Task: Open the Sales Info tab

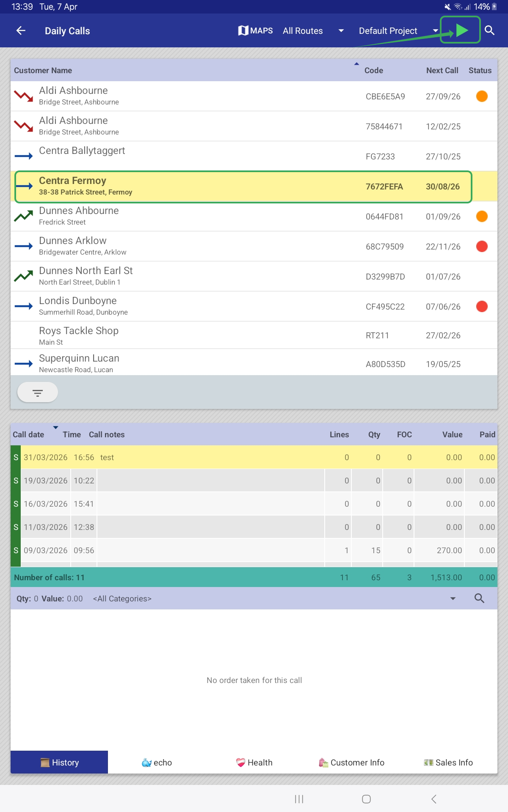Action: point(449,762)
